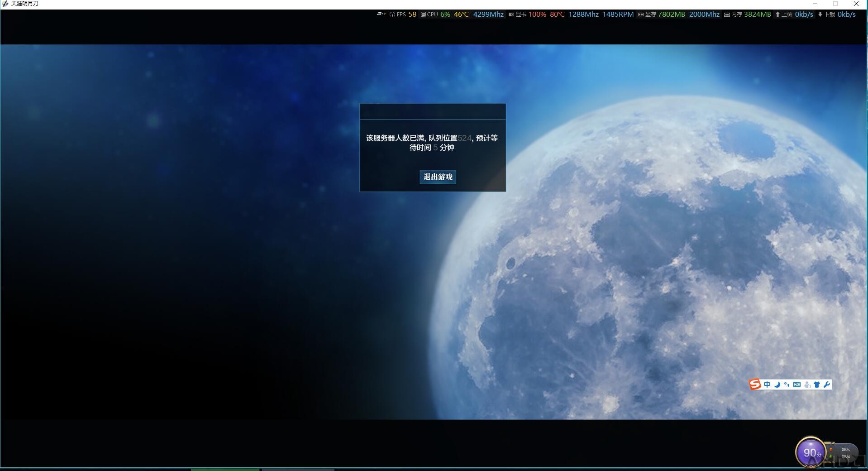This screenshot has height=471, width=868.
Task: Click the queue position 524 number in the dialog
Action: [464, 138]
